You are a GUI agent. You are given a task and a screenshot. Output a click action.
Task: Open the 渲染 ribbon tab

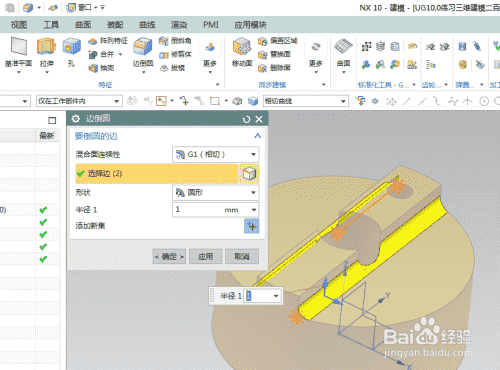coord(179,25)
